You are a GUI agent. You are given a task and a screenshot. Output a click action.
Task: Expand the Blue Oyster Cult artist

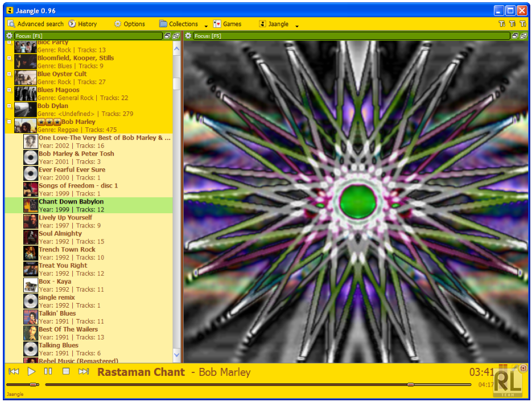(x=9, y=74)
